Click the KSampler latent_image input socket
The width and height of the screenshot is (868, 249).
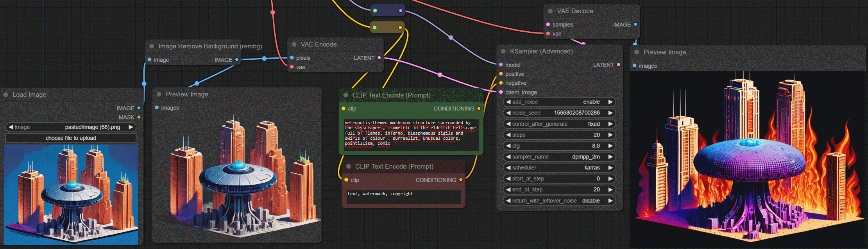501,92
